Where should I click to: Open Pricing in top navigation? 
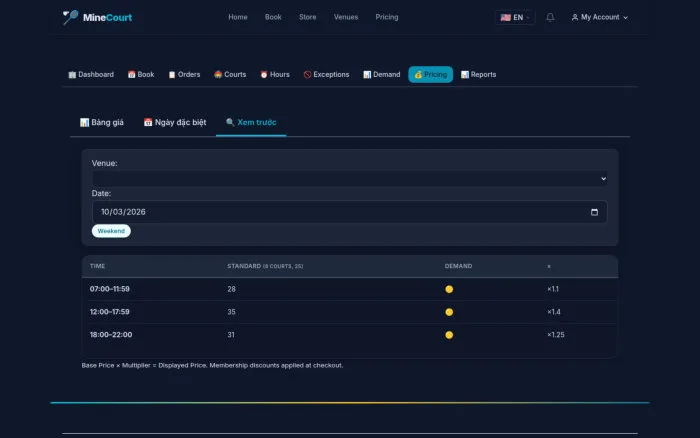coord(387,17)
